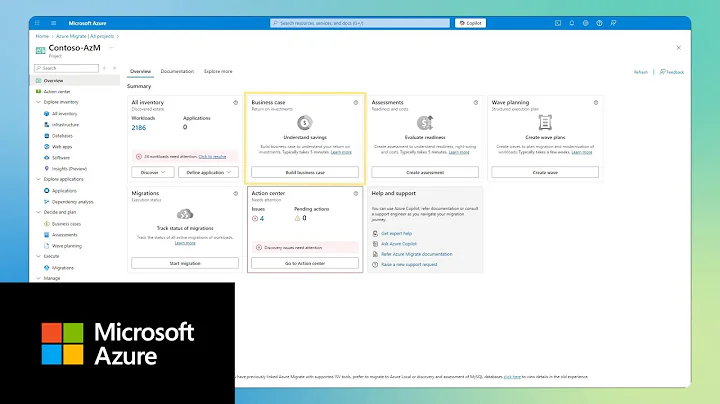Viewport: 720px width, 404px height.
Task: Switch to the Explore more tab
Action: [218, 72]
